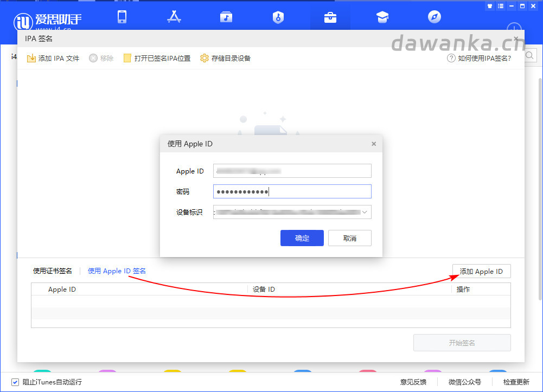
Task: Open the Toolbox briefcase icon tab
Action: click(330, 17)
